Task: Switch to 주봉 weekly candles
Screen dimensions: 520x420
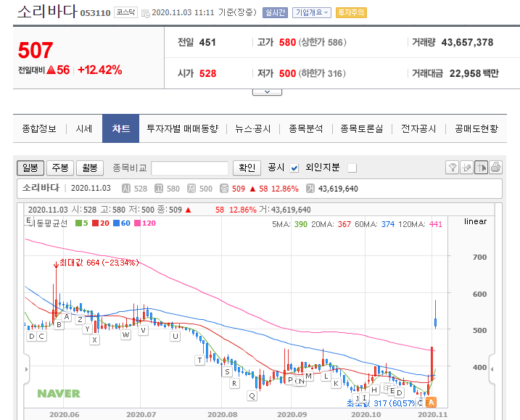Action: (x=60, y=168)
